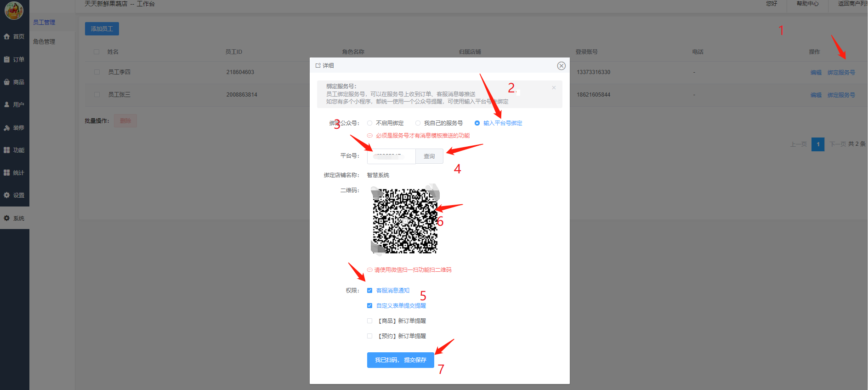Click the 姓名 column header
Image resolution: width=868 pixels, height=390 pixels.
(113, 52)
